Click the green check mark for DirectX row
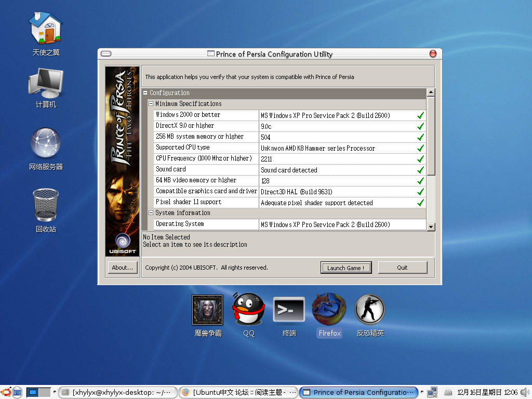This screenshot has height=399, width=532. [x=421, y=126]
